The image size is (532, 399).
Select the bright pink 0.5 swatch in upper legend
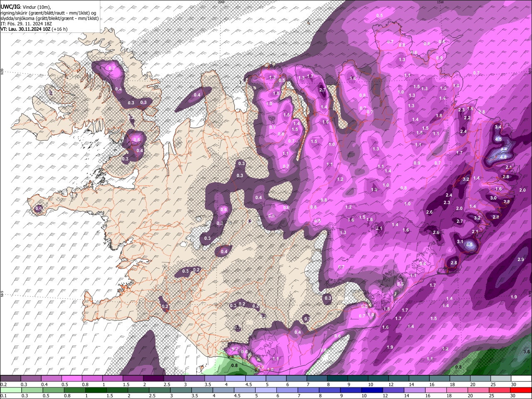[x=71, y=379]
